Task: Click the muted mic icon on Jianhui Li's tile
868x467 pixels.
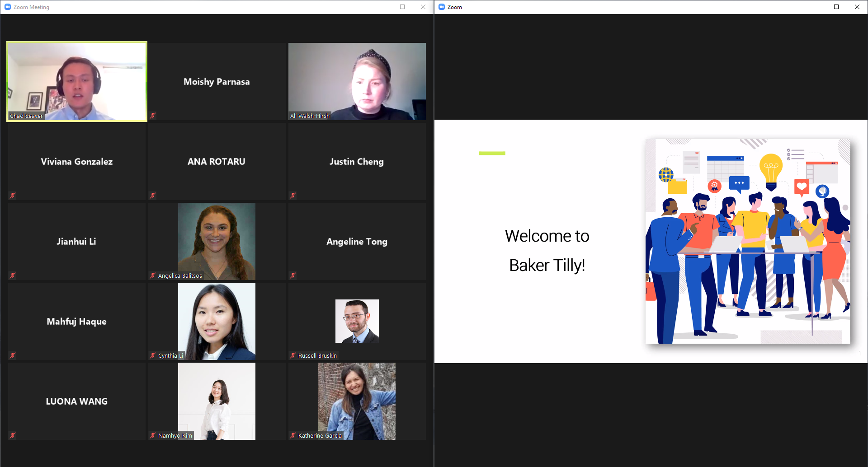Action: point(13,276)
